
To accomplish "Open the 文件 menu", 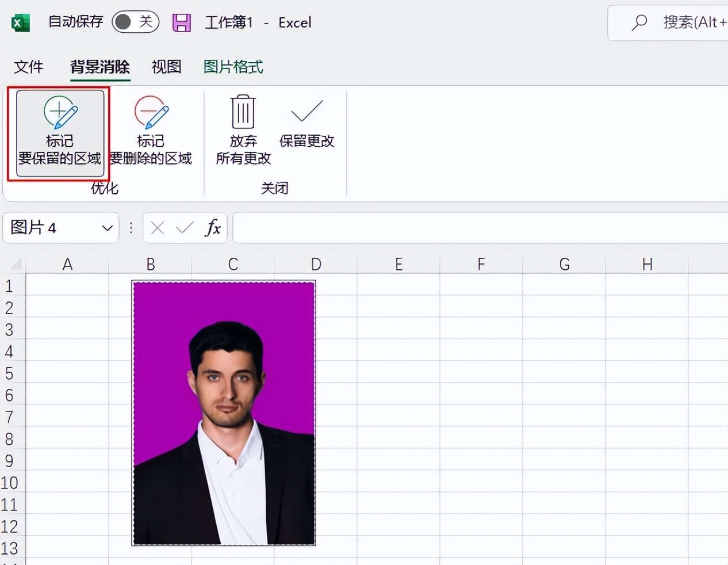I will pyautogui.click(x=29, y=67).
